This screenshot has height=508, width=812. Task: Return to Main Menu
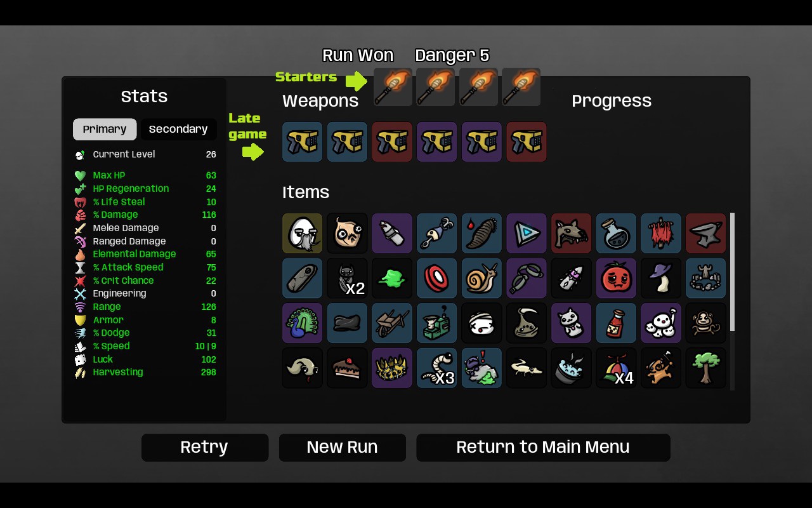coord(543,447)
